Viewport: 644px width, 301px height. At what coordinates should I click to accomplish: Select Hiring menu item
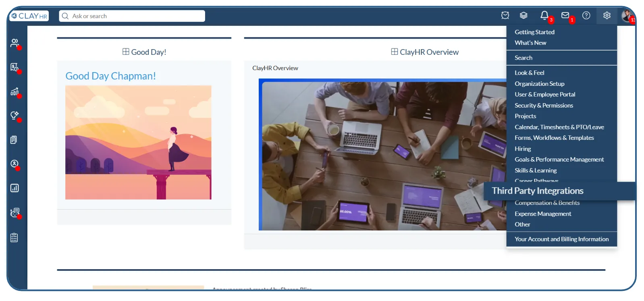click(x=523, y=149)
